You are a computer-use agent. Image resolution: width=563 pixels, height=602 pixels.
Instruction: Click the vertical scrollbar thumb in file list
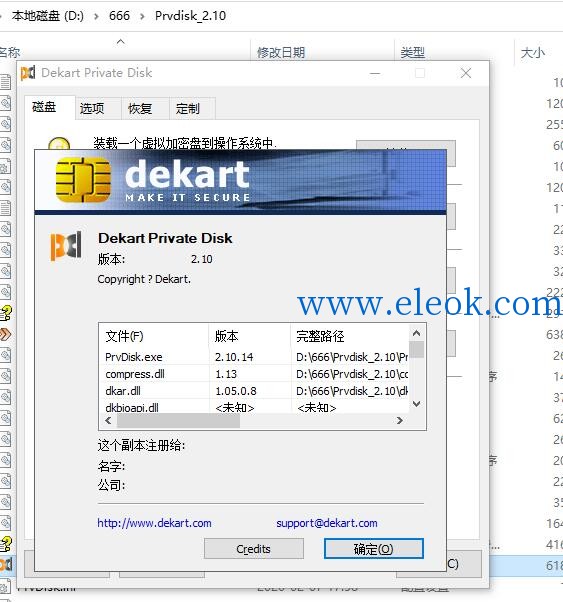coord(416,349)
